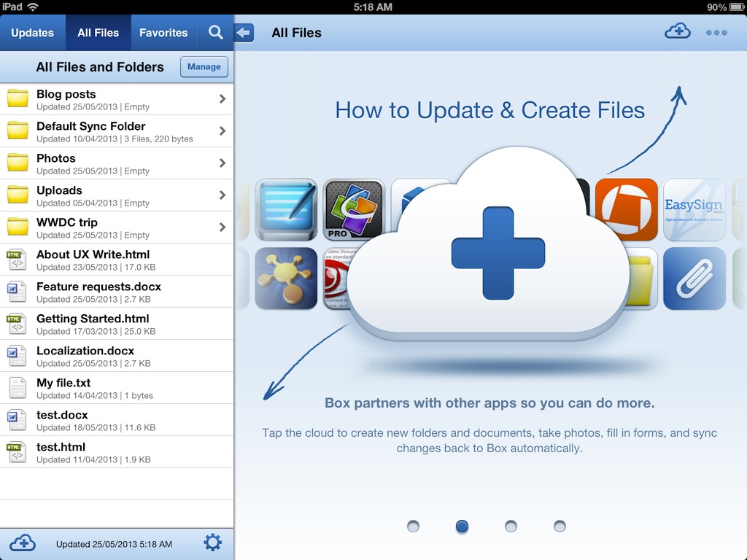747x560 pixels.
Task: Select the highlighted second page dot
Action: coord(462,526)
